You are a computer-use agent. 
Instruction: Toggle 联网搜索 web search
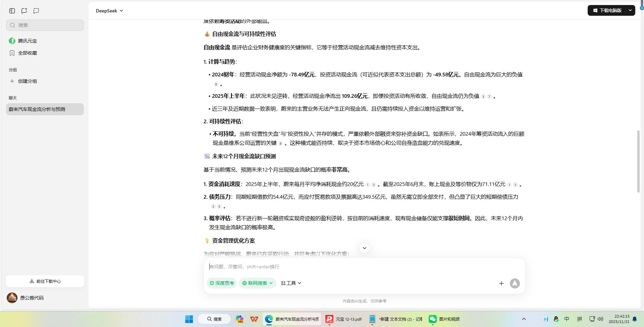[x=255, y=283]
